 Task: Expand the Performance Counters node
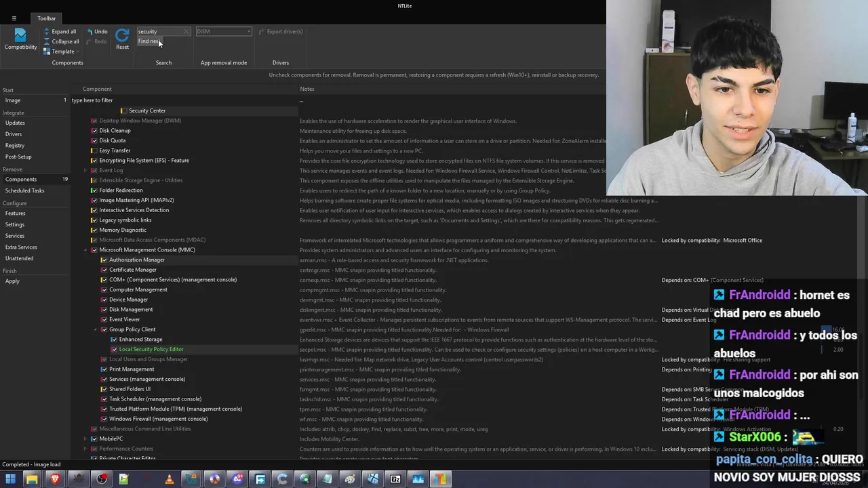point(85,449)
